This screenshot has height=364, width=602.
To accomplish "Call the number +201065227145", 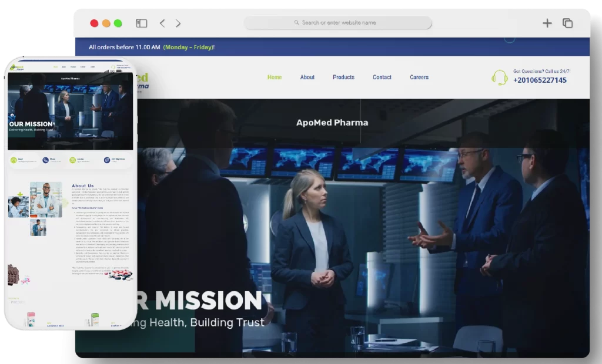I will tap(539, 80).
